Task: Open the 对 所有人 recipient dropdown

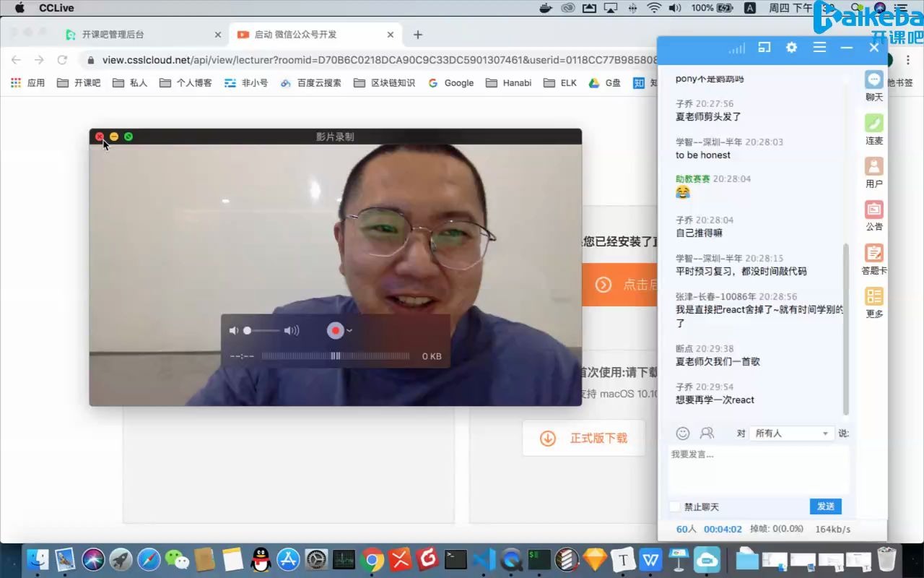Action: click(791, 433)
